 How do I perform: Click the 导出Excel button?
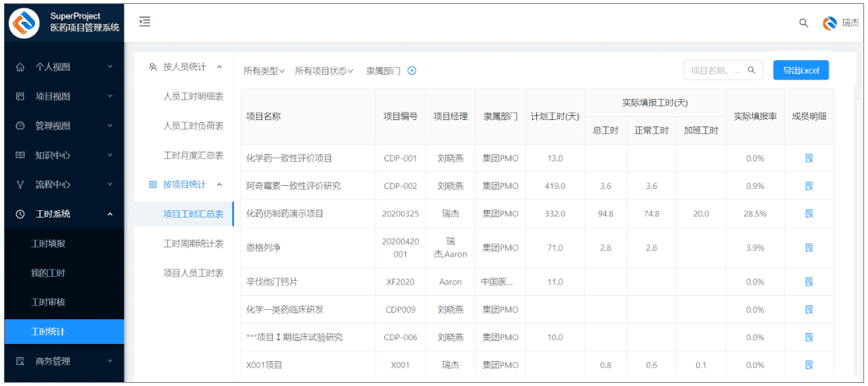pos(800,70)
